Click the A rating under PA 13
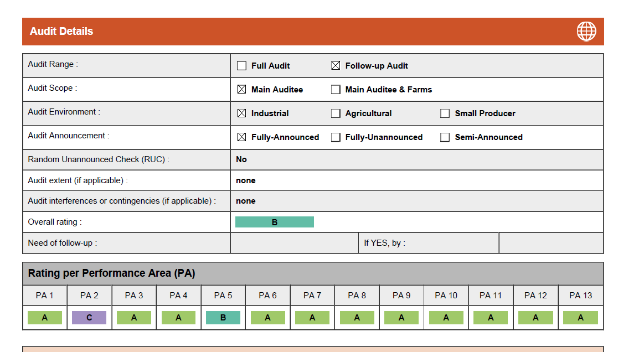Viewport: 644px width, 352px height. 580,318
